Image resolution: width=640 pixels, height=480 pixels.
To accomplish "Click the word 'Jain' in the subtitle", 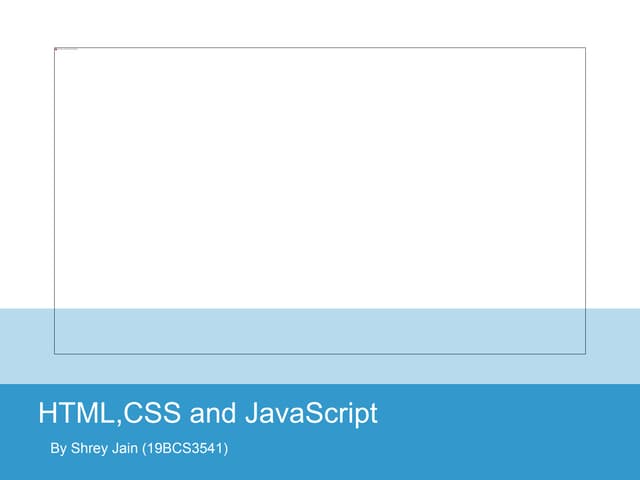I will (x=130, y=449).
